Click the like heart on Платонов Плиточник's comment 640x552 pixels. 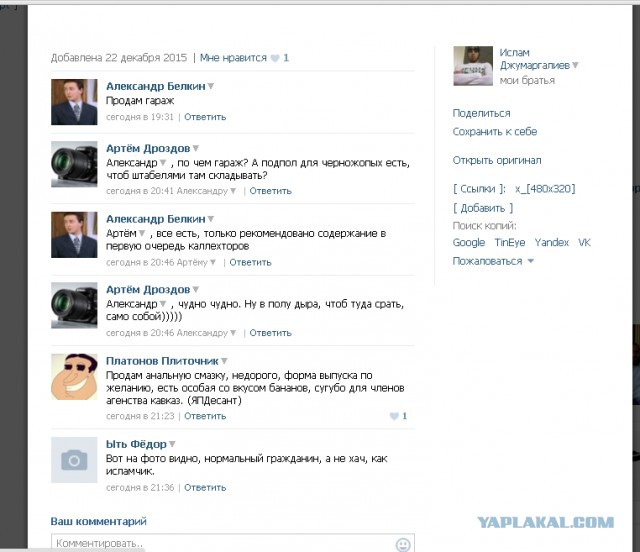[394, 416]
